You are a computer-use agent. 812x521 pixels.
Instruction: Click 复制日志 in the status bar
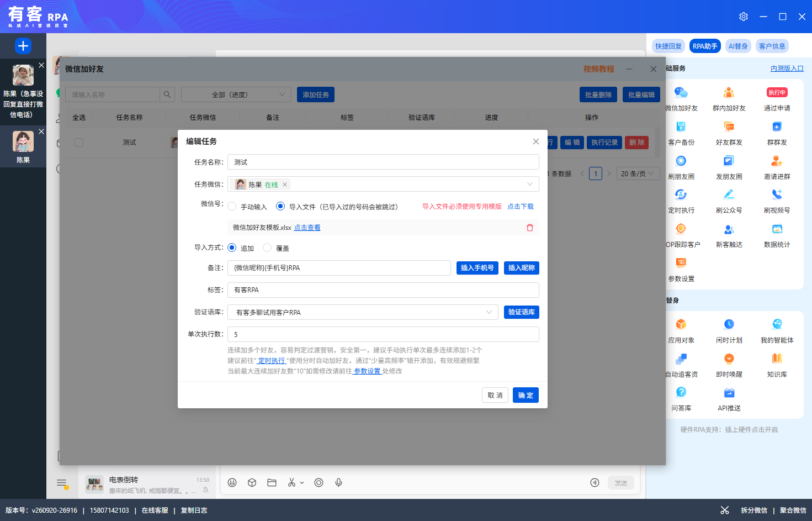[x=194, y=511]
